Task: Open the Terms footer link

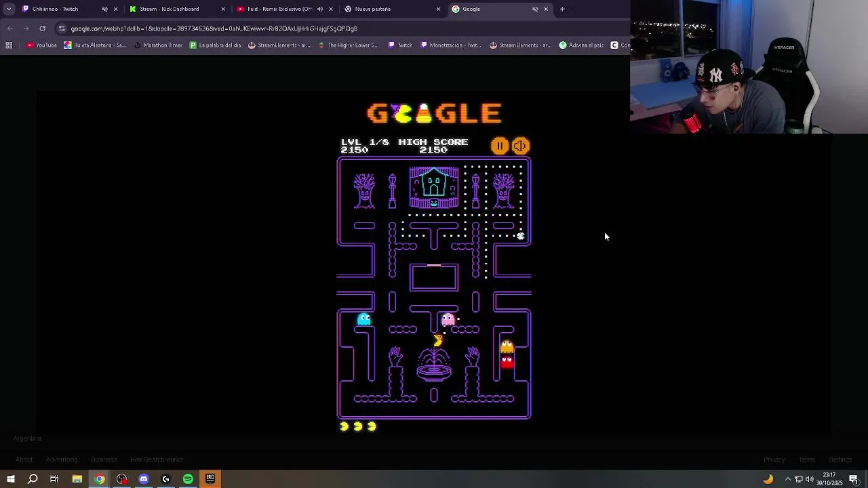Action: click(x=806, y=460)
